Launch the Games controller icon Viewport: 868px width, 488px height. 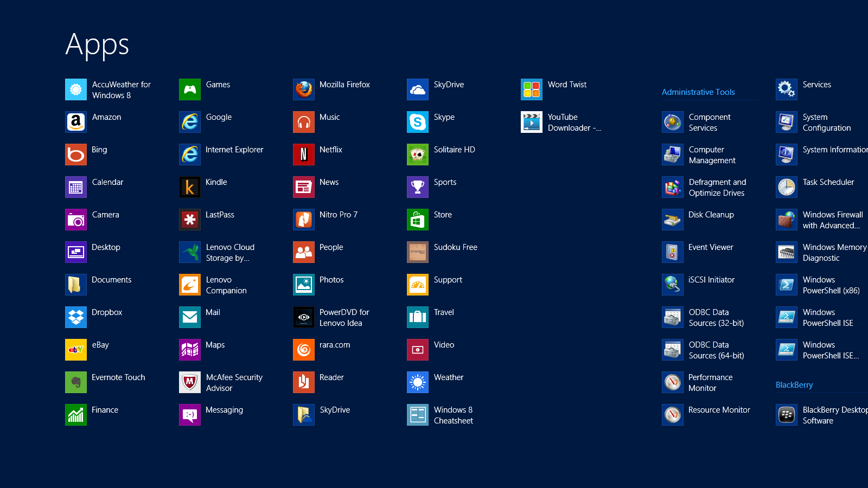(x=190, y=89)
